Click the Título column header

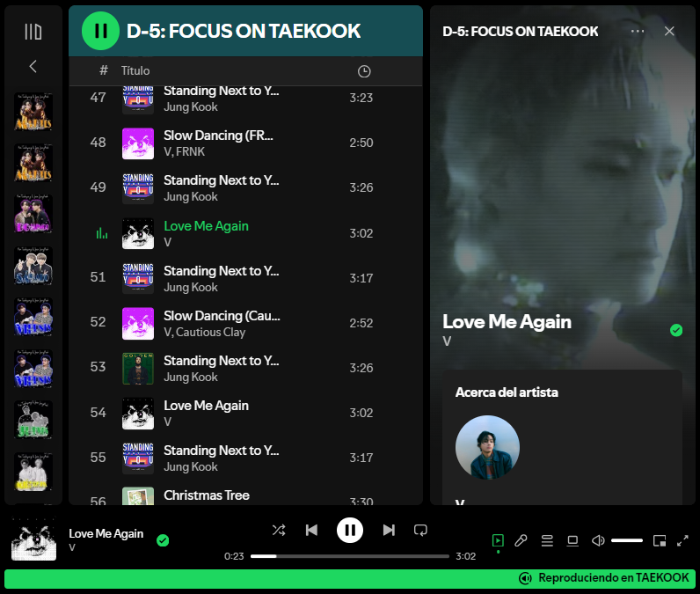tap(135, 70)
